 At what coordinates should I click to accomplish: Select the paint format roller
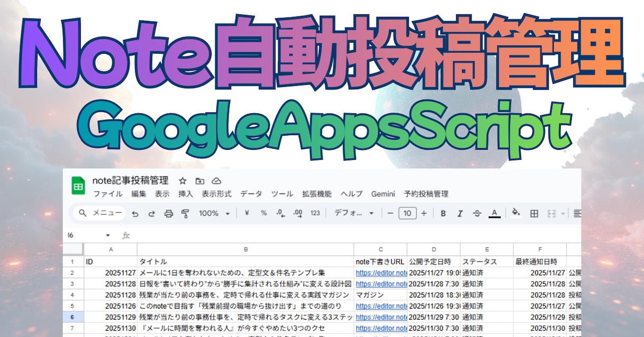185,214
